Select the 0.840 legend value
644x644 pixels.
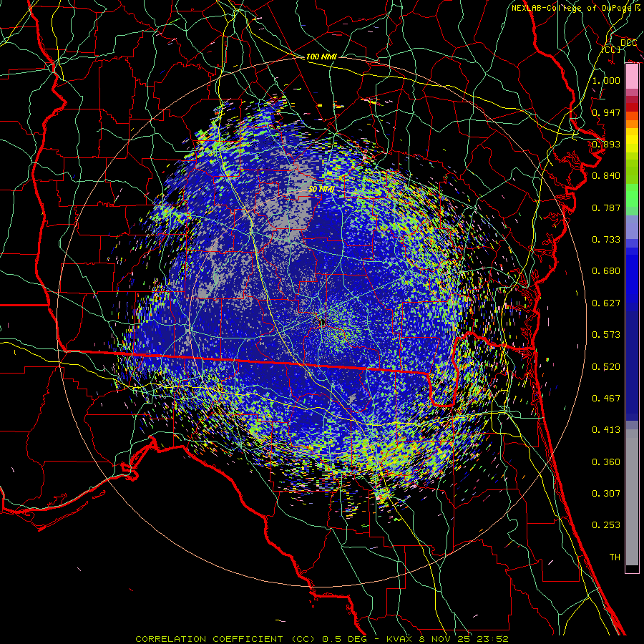[x=606, y=176]
